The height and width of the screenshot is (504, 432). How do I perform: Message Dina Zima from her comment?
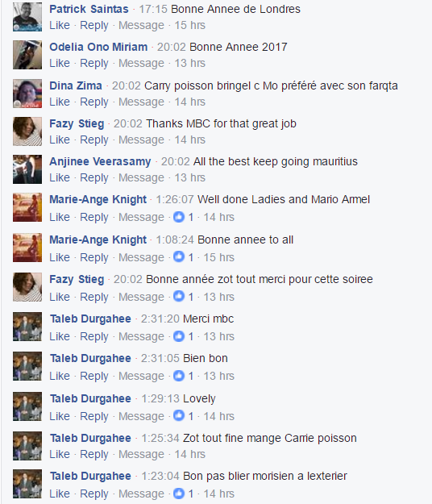tap(141, 102)
